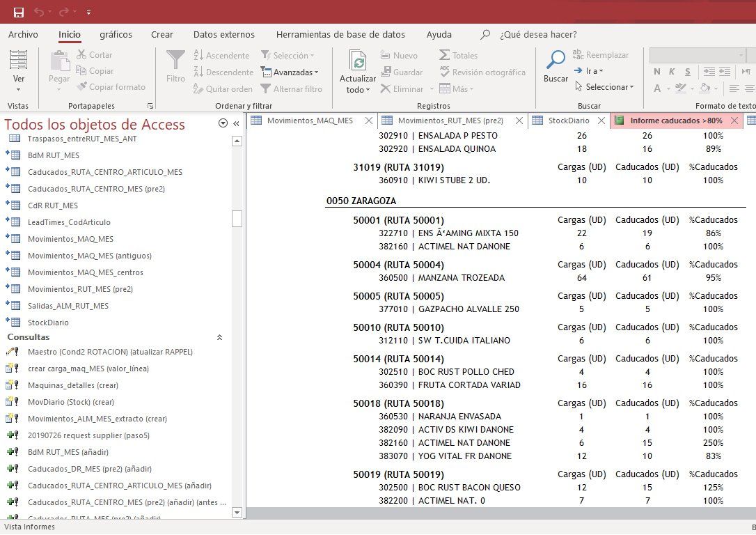
Task: Click the Ir a button
Action: (x=589, y=71)
